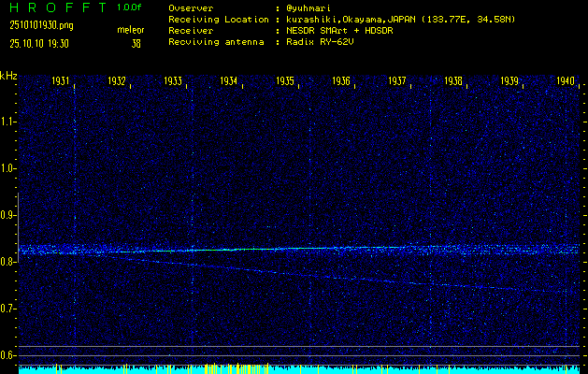Click the kurashiki, Okayama receiving location text
Screen dimensions: 588x374
(x=416, y=19)
